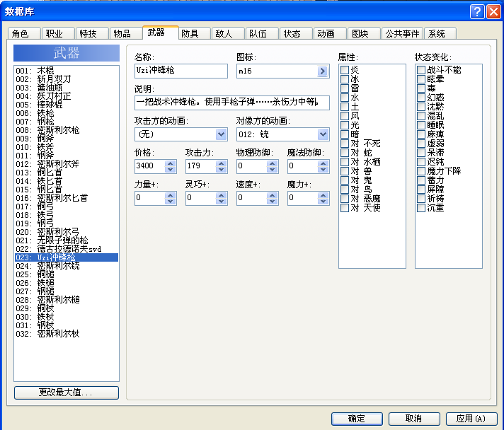The height and width of the screenshot is (430, 504).
Task: Click the 名称 field containing Uzi冲锋枪
Action: click(x=181, y=71)
